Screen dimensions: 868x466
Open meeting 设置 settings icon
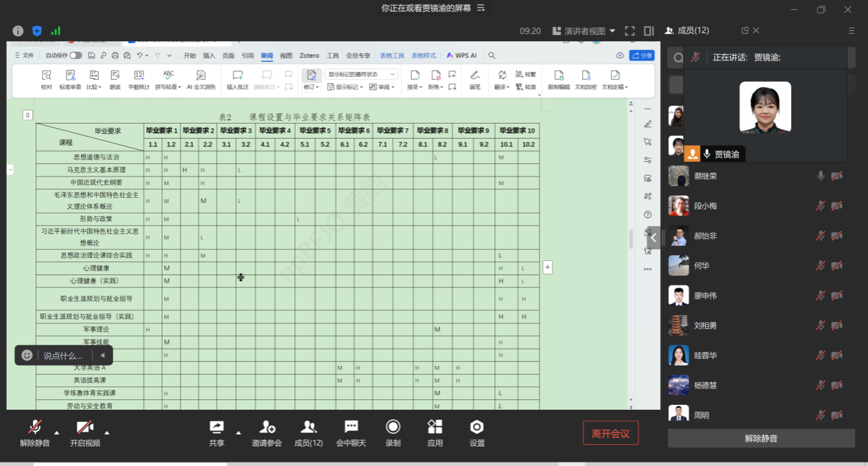tap(477, 428)
